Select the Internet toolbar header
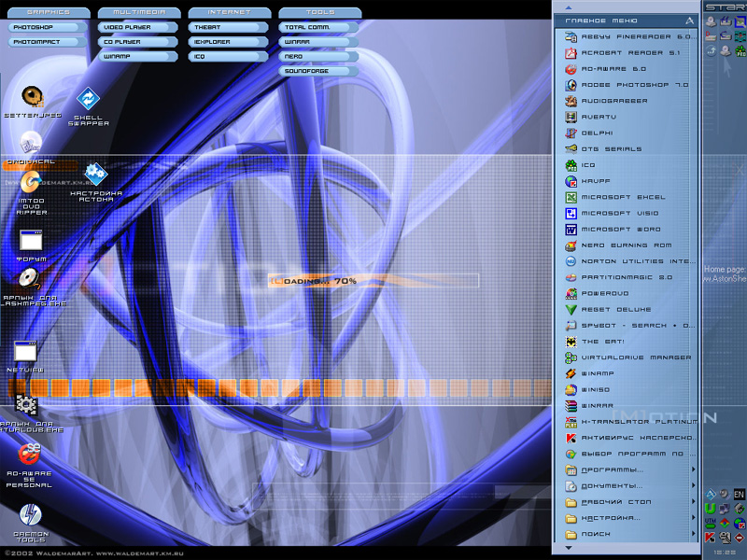The image size is (747, 560). pyautogui.click(x=229, y=12)
